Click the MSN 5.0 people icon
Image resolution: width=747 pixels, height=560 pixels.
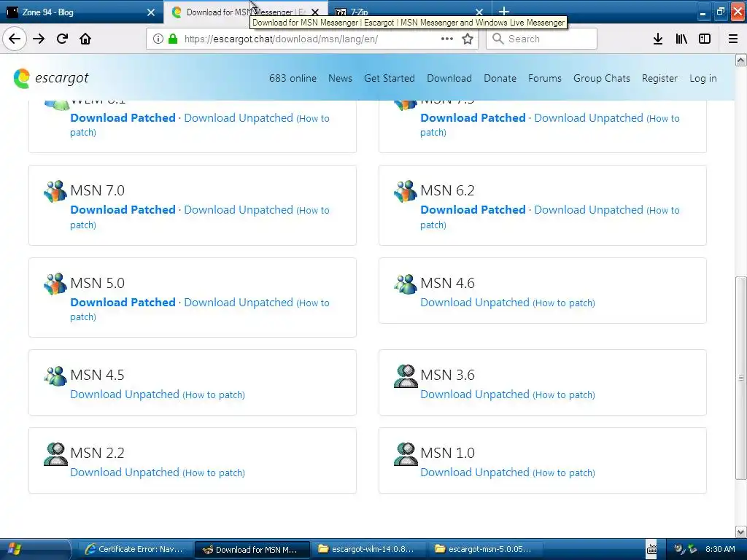[x=55, y=284]
